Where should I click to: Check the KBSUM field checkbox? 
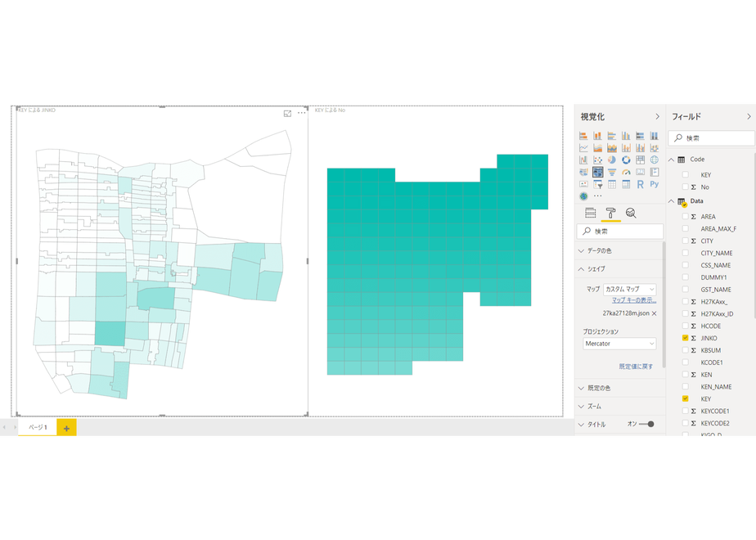pos(685,350)
